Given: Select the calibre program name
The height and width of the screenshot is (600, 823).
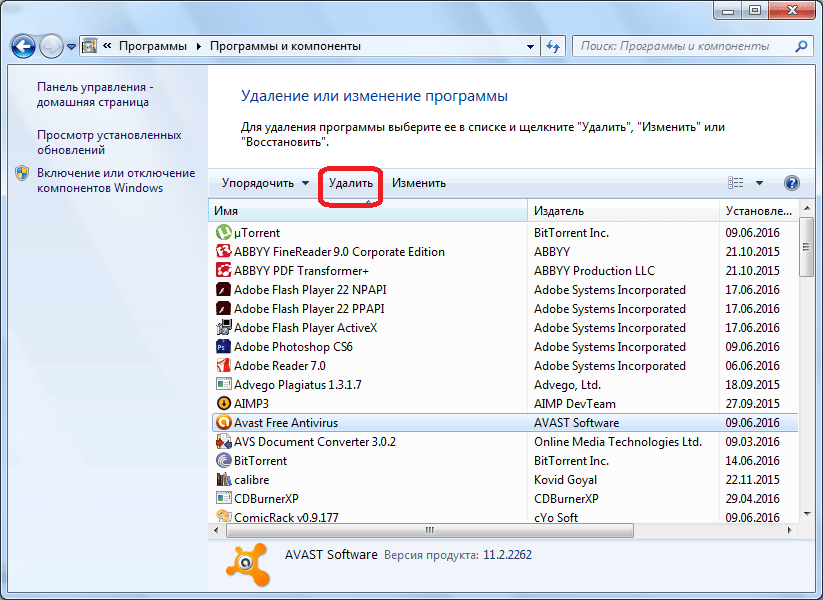Looking at the screenshot, I should pyautogui.click(x=251, y=480).
